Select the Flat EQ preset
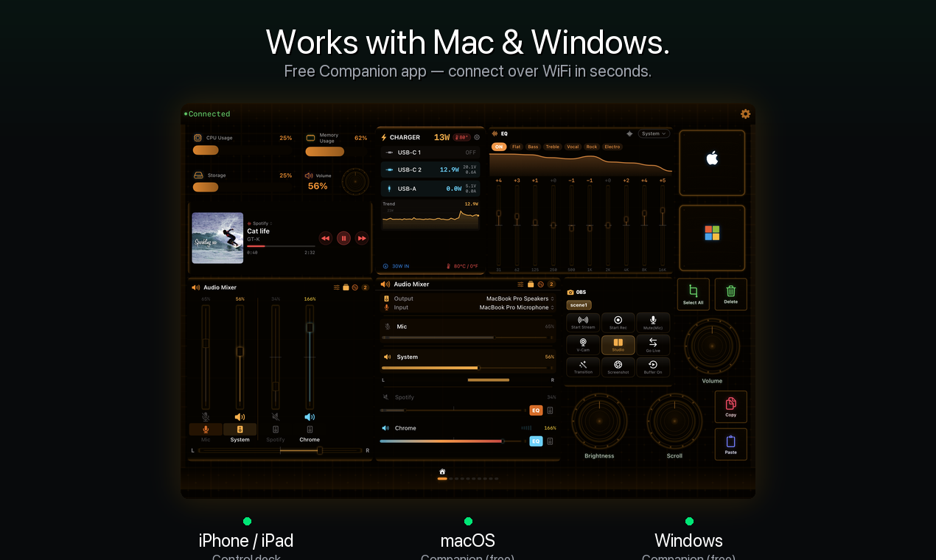Viewport: 936px width, 560px height. pos(516,147)
